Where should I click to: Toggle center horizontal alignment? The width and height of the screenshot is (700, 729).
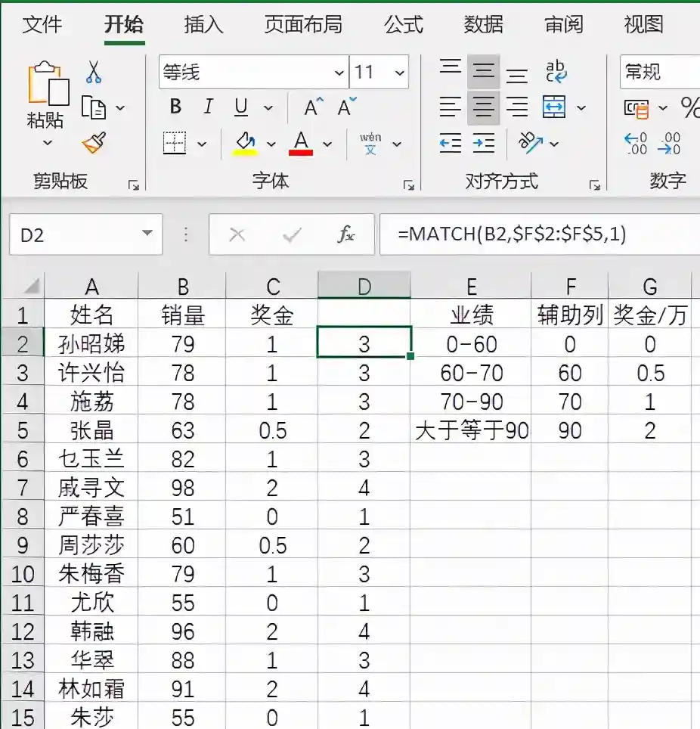483,107
